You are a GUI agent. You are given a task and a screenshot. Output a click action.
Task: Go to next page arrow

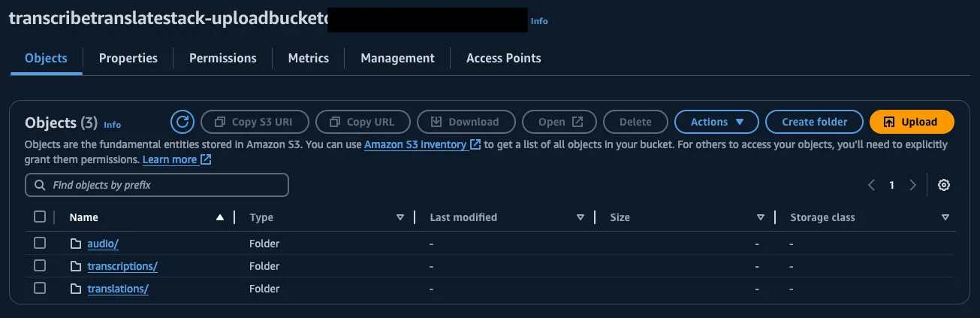click(x=912, y=185)
